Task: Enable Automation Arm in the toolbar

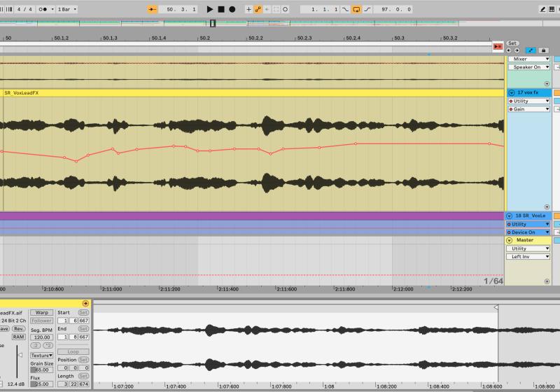Action: point(258,9)
